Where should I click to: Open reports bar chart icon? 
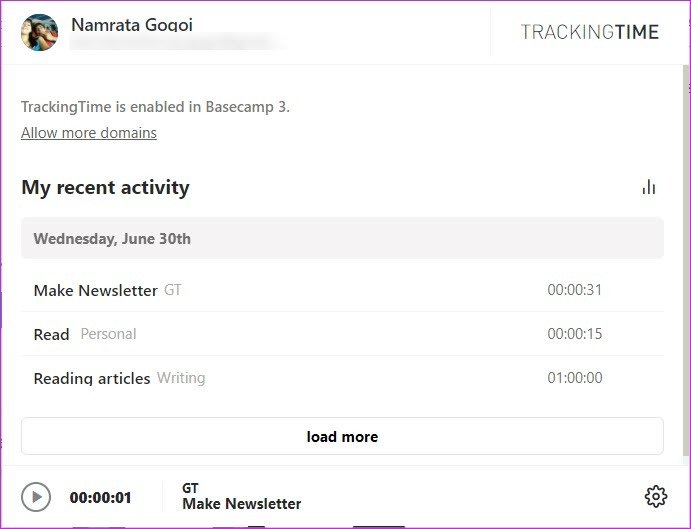[649, 187]
